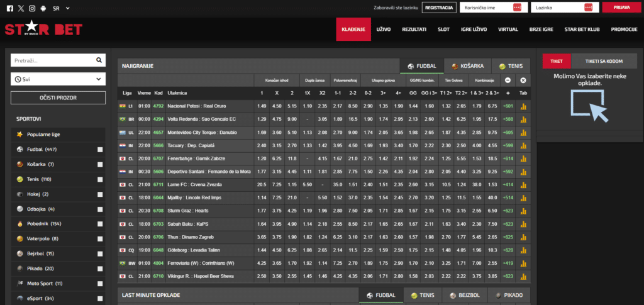Open stats chart icon for Vikingur R. match
Screen dimensions: 644x305
click(x=523, y=277)
